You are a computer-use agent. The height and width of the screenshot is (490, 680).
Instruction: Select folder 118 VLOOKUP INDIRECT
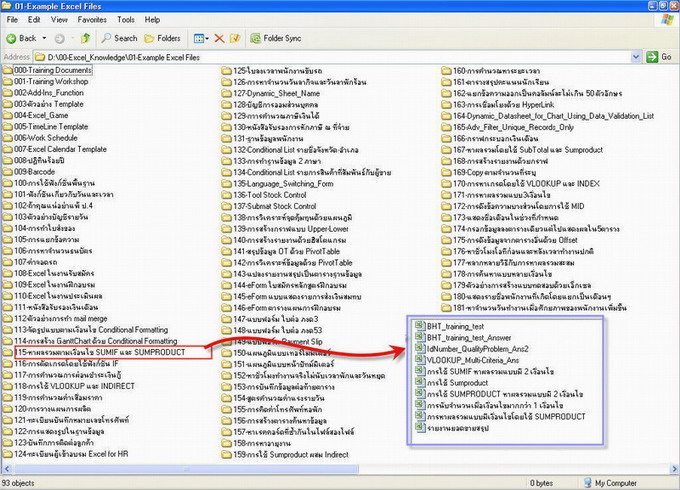(x=69, y=386)
